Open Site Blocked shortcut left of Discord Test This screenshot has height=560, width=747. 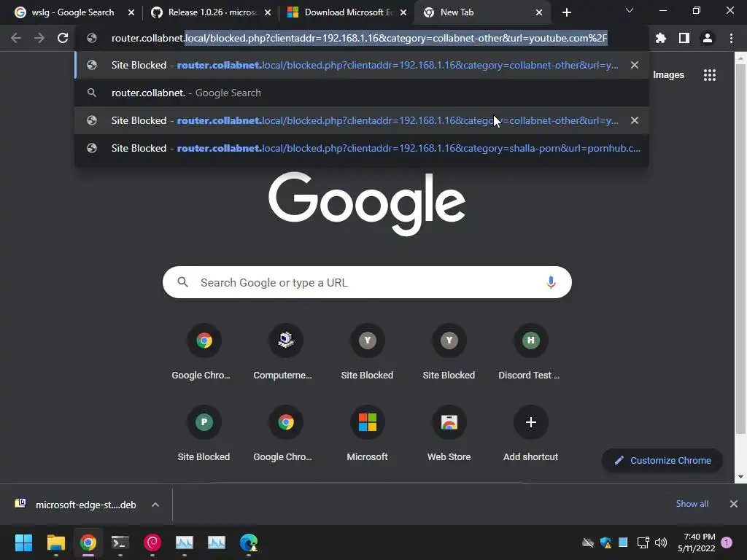449,352
